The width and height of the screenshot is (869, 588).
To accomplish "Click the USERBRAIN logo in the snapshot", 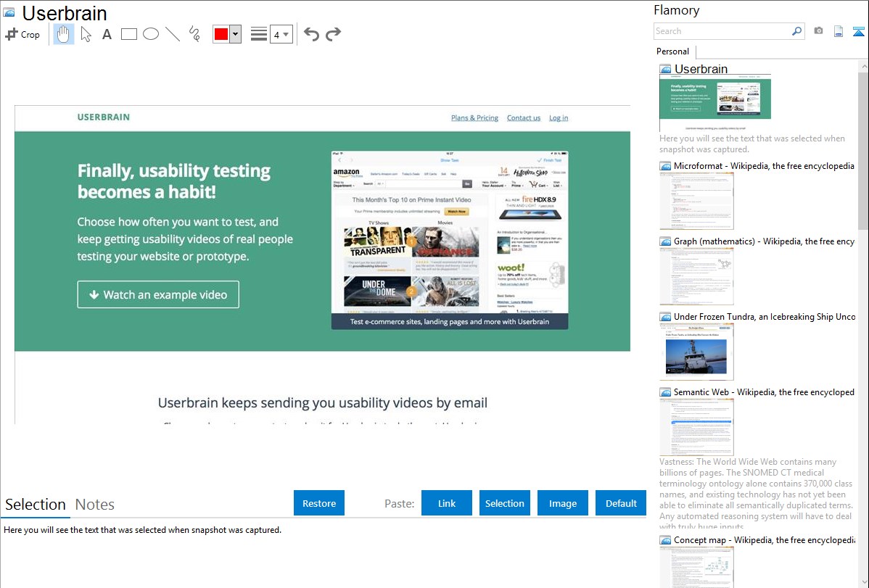I will pos(104,117).
